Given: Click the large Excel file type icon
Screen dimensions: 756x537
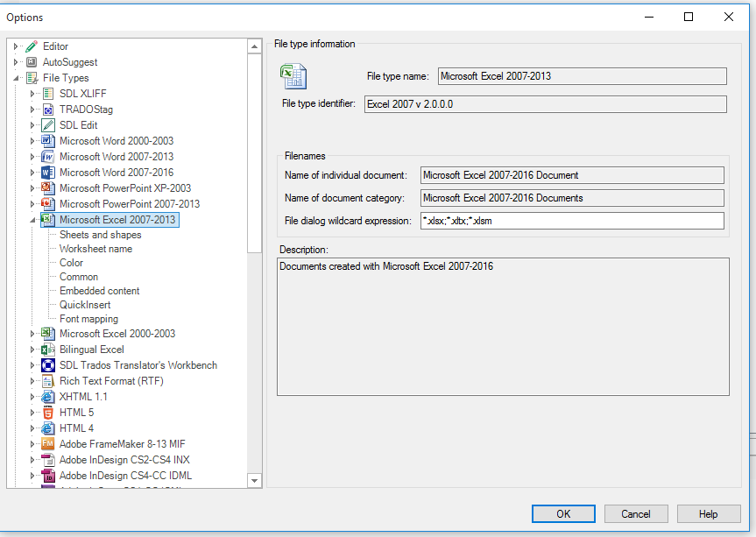Looking at the screenshot, I should point(293,76).
